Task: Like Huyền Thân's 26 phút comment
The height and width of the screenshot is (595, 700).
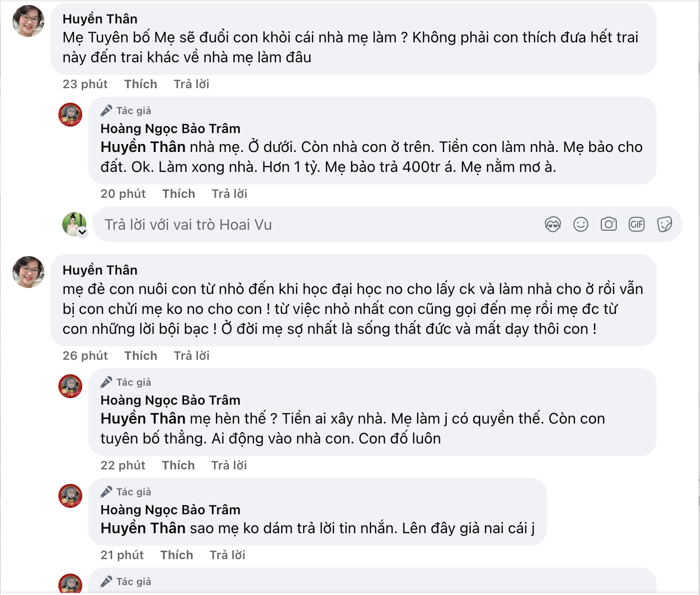Action: click(x=141, y=356)
